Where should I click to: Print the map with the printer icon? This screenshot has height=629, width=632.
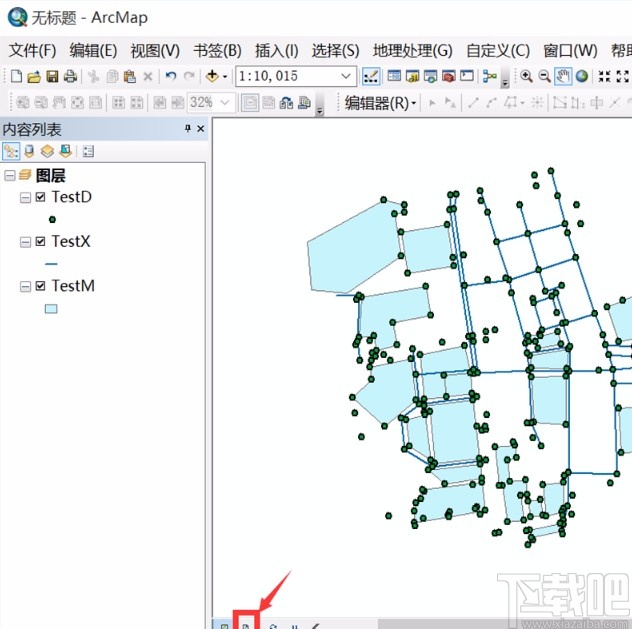[x=70, y=76]
